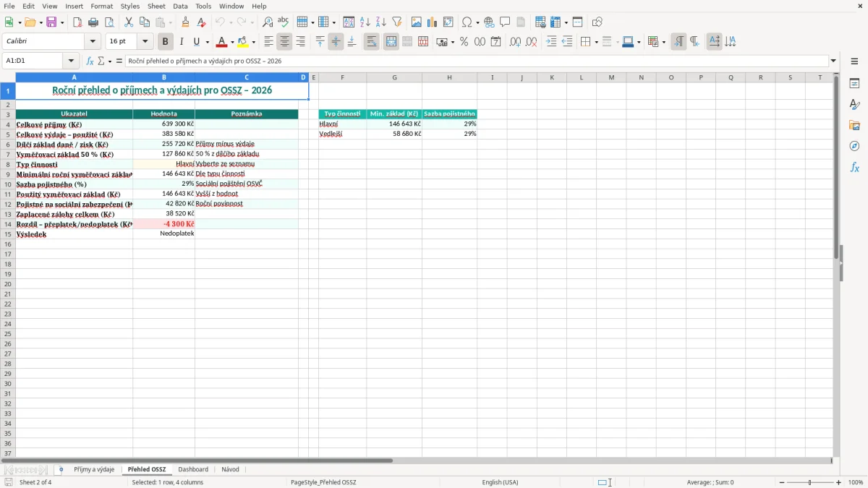Toggle Italic formatting
This screenshot has height=488, width=868.
pos(182,42)
